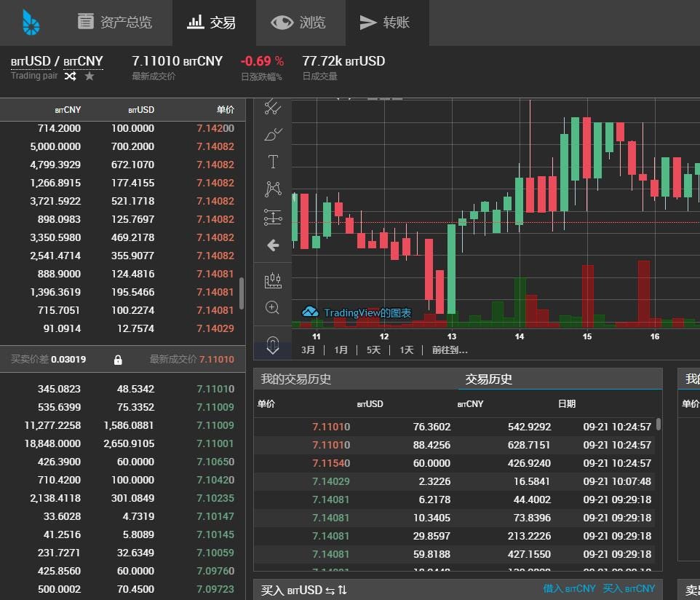The image size is (700, 600).
Task: Select the XABCD pattern tool
Action: (x=273, y=189)
